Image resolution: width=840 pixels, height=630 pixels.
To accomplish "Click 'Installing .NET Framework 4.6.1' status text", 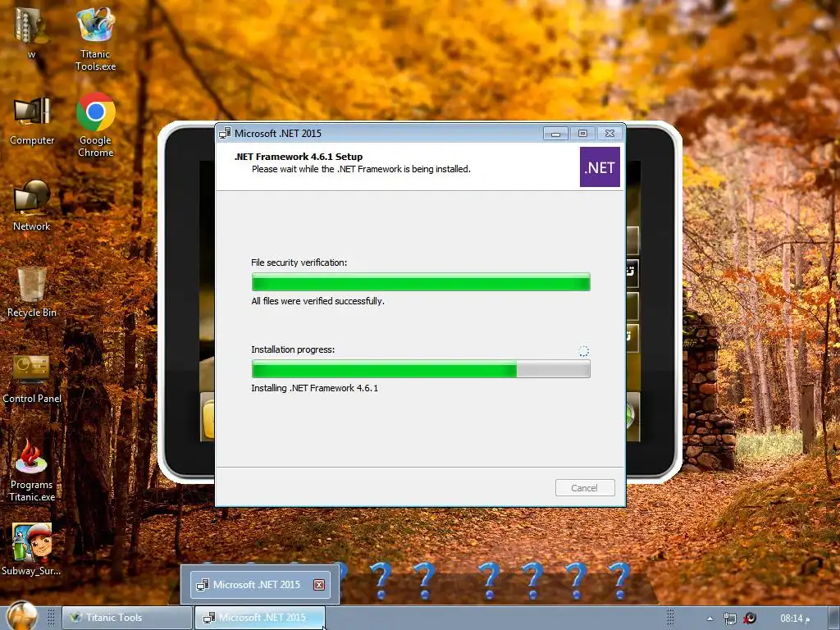I will (x=314, y=388).
